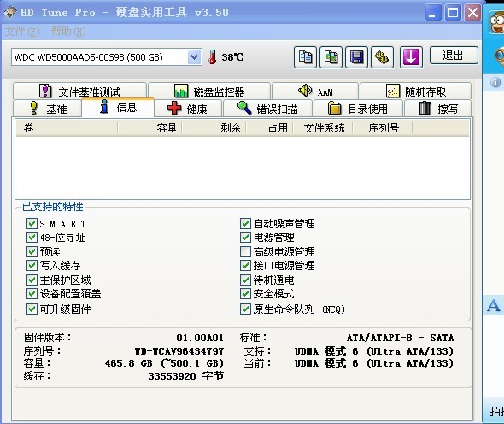Viewport: 504px width, 424px height.
Task: Click the cartoon face icon in right window
Action: (x=496, y=23)
